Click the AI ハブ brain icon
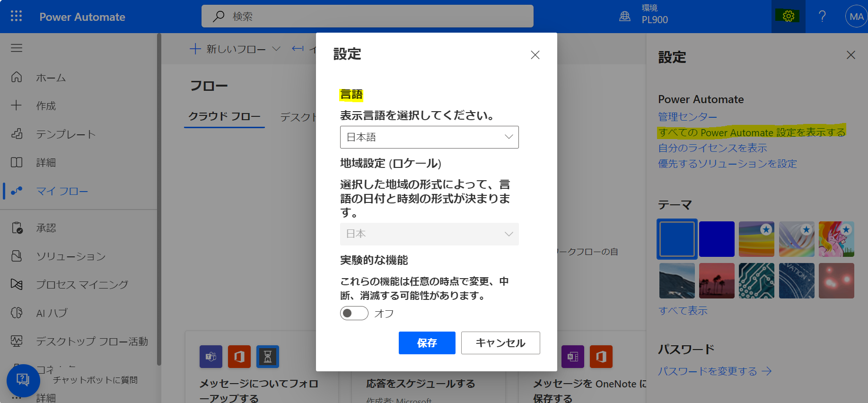This screenshot has width=868, height=403. [x=17, y=313]
